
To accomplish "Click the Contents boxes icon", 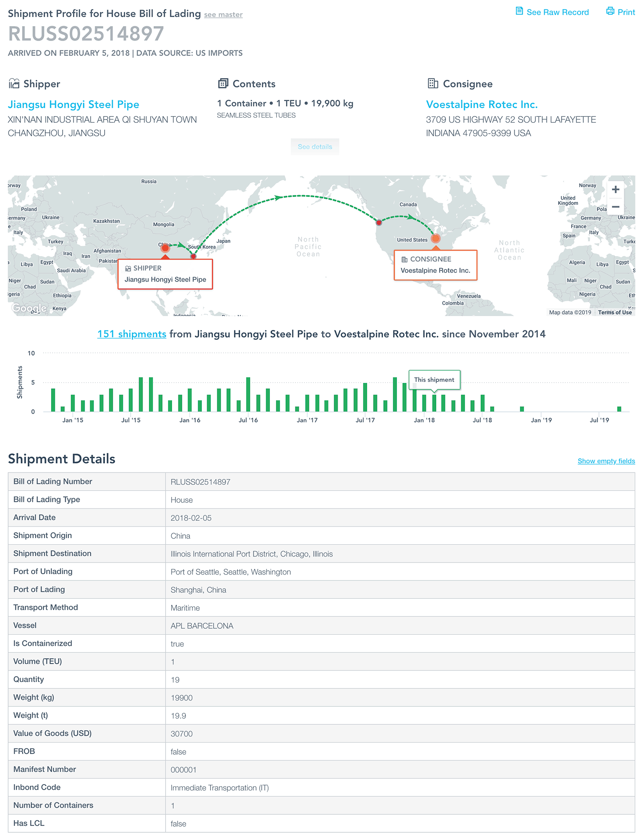I will point(223,83).
